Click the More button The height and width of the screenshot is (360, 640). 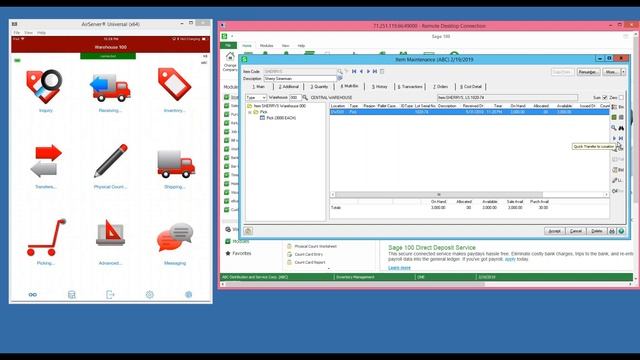pos(611,72)
